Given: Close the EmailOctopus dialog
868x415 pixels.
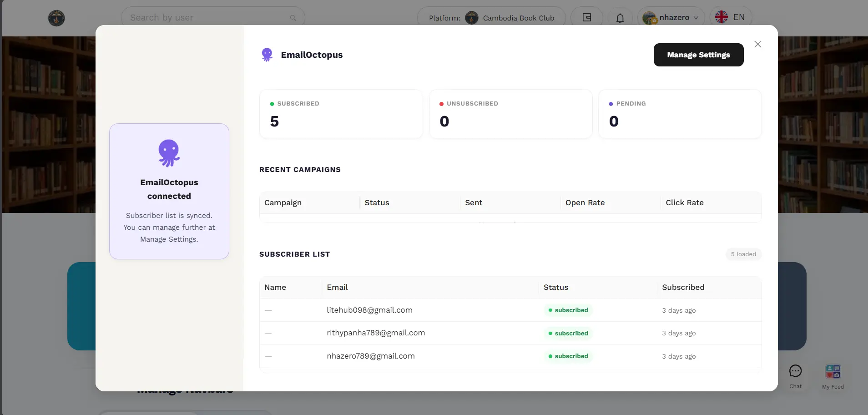Looking at the screenshot, I should point(757,44).
